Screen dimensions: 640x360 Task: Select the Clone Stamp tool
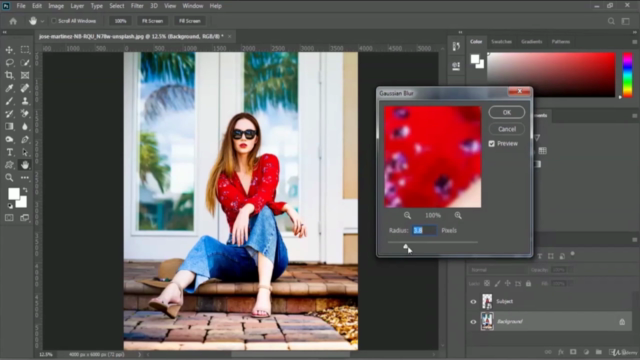point(25,101)
